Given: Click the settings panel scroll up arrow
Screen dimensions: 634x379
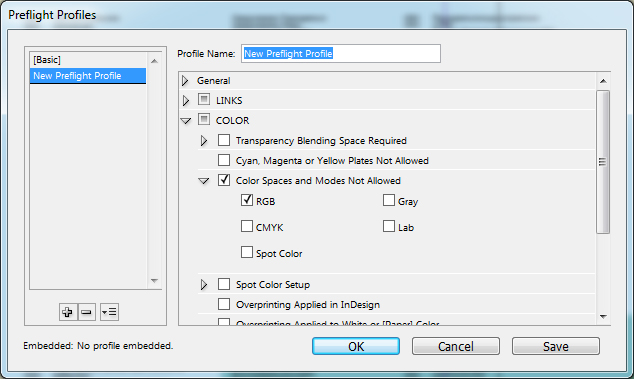Looking at the screenshot, I should tap(603, 81).
